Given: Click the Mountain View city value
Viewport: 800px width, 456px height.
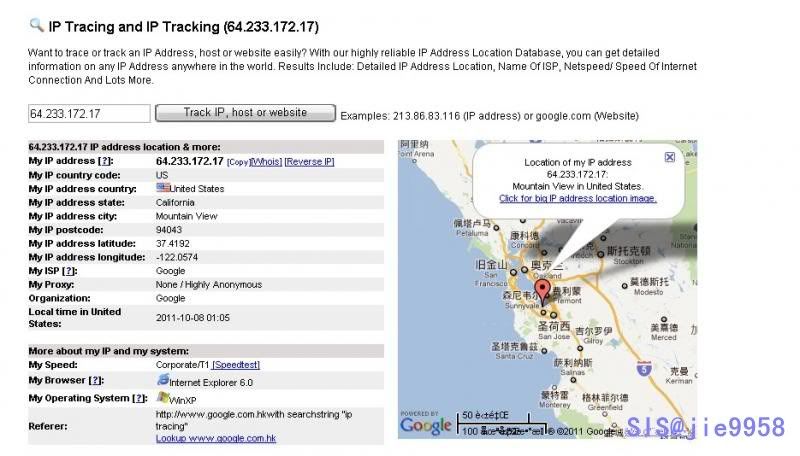Looking at the screenshot, I should [187, 216].
